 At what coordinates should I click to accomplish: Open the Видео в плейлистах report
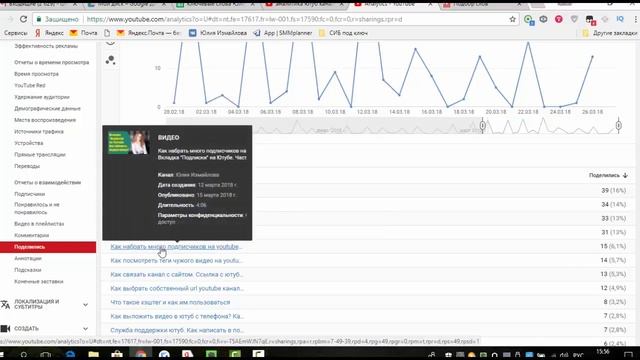click(x=39, y=224)
